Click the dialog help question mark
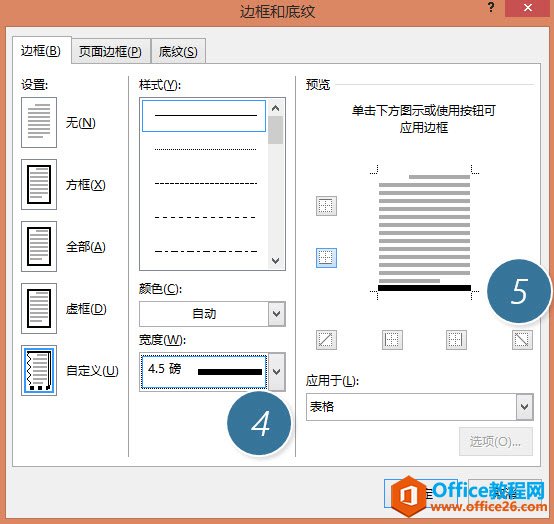 click(491, 7)
